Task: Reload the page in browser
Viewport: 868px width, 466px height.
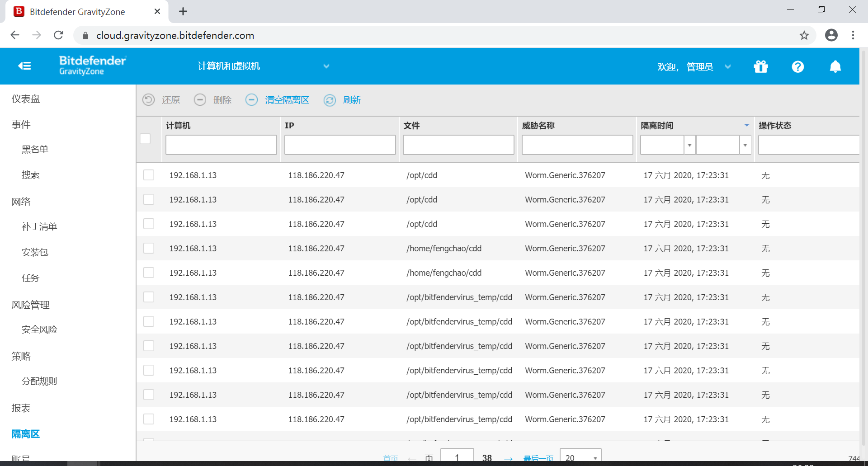Action: coord(58,35)
